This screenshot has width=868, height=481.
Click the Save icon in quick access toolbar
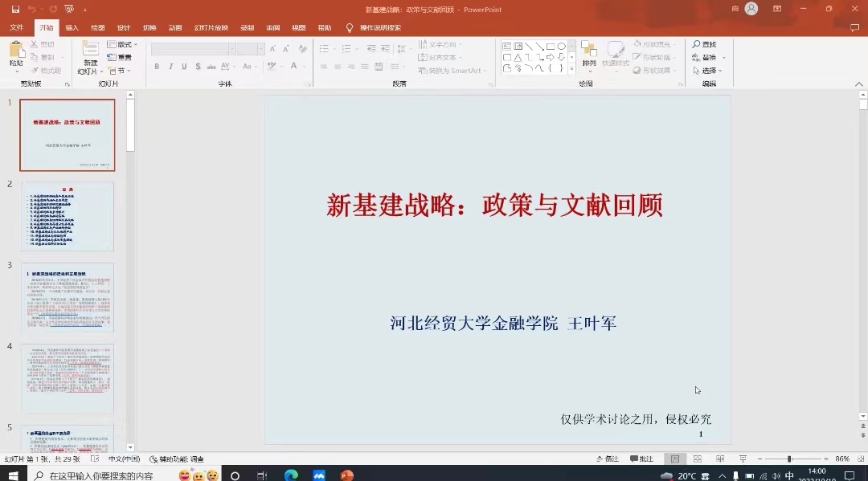[15, 10]
